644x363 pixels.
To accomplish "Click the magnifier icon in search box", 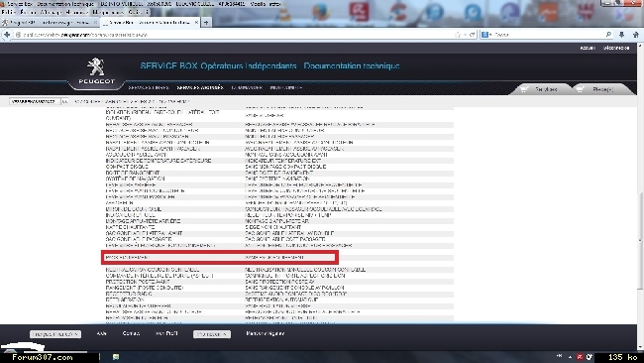I will [608, 35].
